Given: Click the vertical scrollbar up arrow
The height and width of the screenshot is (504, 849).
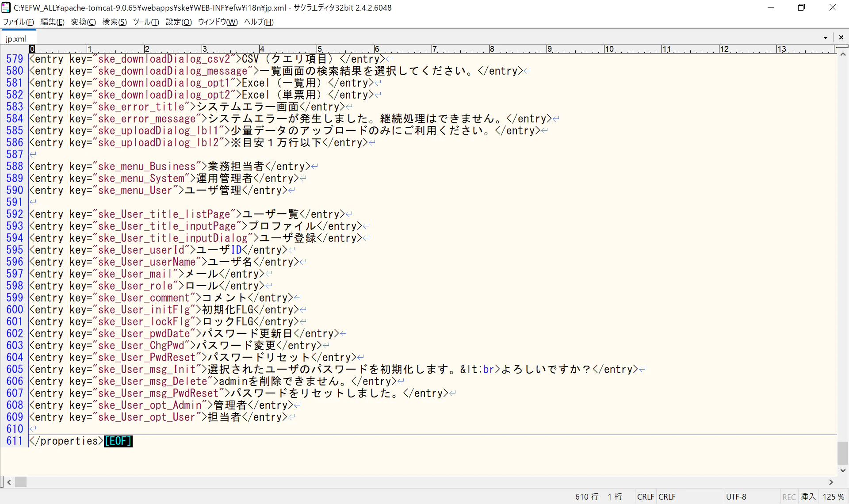Looking at the screenshot, I should tap(843, 54).
